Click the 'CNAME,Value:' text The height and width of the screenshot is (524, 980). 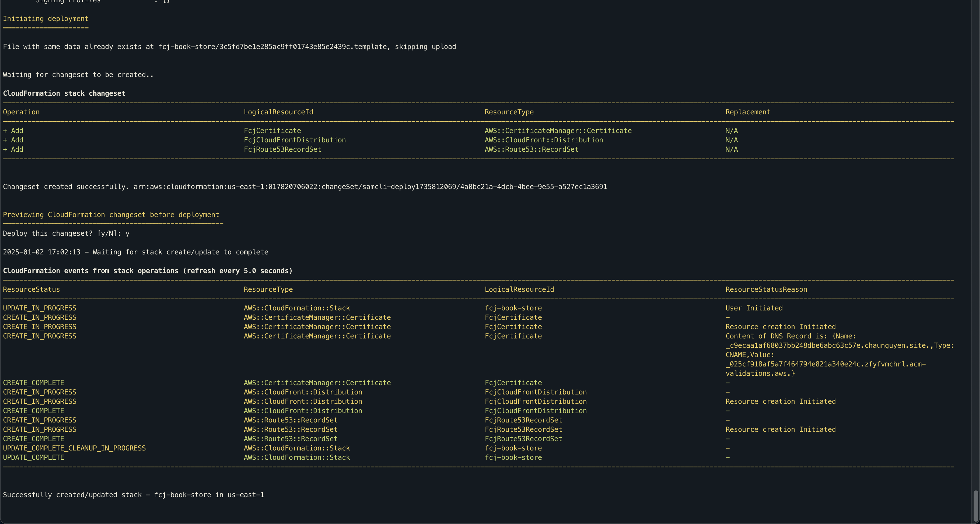pyautogui.click(x=750, y=355)
